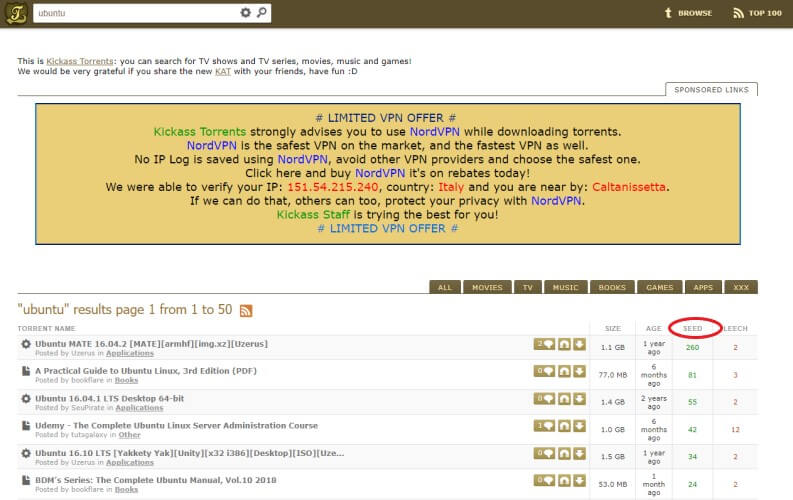Click magnet icon for A Practical Guide to Ubuntu Linux
Screen dimensions: 793x500
click(564, 372)
